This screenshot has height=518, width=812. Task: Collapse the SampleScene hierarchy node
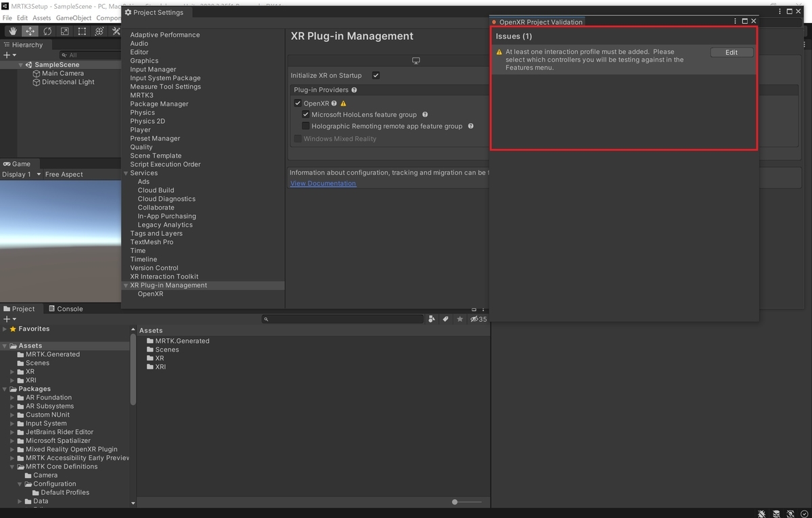22,65
